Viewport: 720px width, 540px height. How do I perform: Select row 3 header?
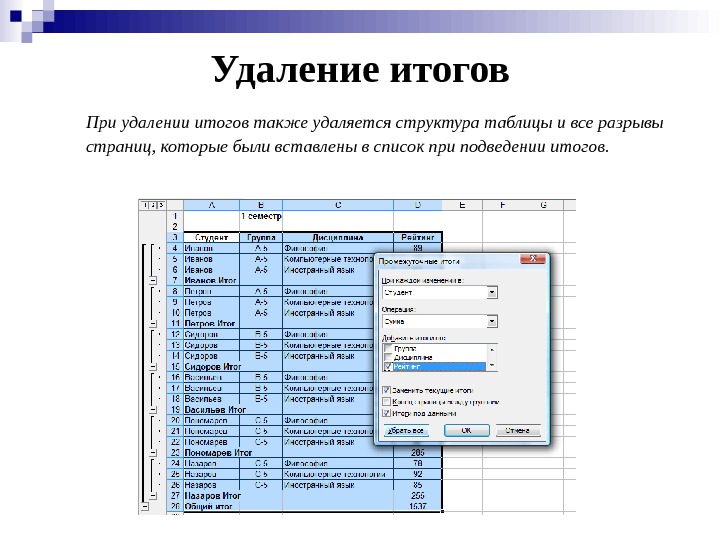(x=175, y=237)
